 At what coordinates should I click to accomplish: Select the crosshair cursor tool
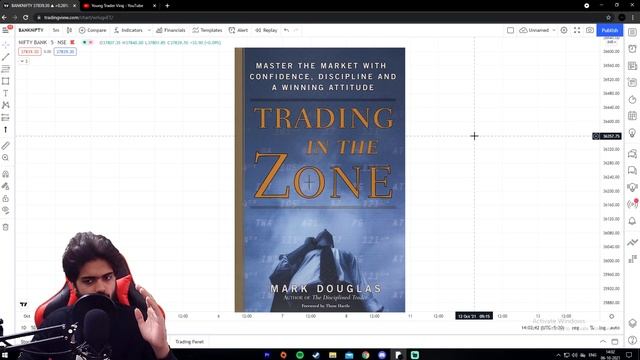[6, 44]
